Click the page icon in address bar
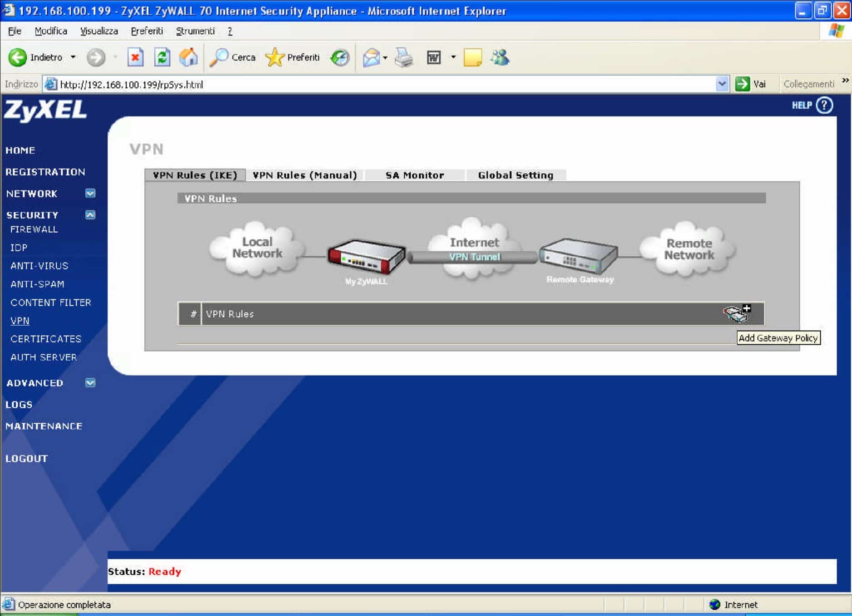Image resolution: width=852 pixels, height=616 pixels. 51,84
